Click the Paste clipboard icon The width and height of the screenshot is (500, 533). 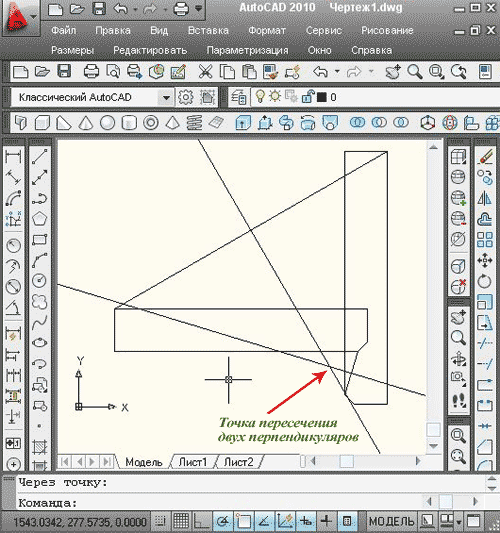[x=249, y=72]
